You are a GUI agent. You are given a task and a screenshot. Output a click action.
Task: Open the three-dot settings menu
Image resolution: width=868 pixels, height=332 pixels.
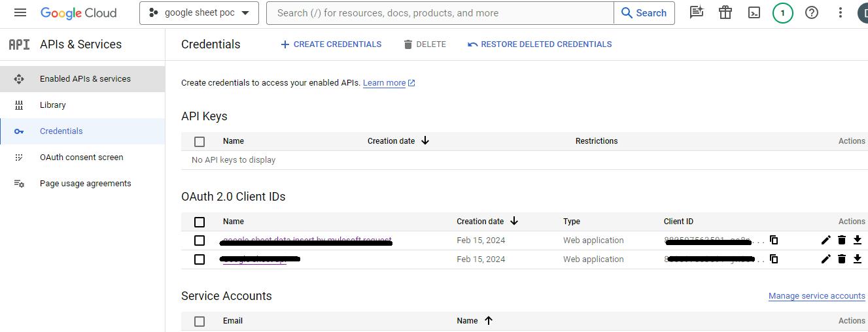pos(841,12)
